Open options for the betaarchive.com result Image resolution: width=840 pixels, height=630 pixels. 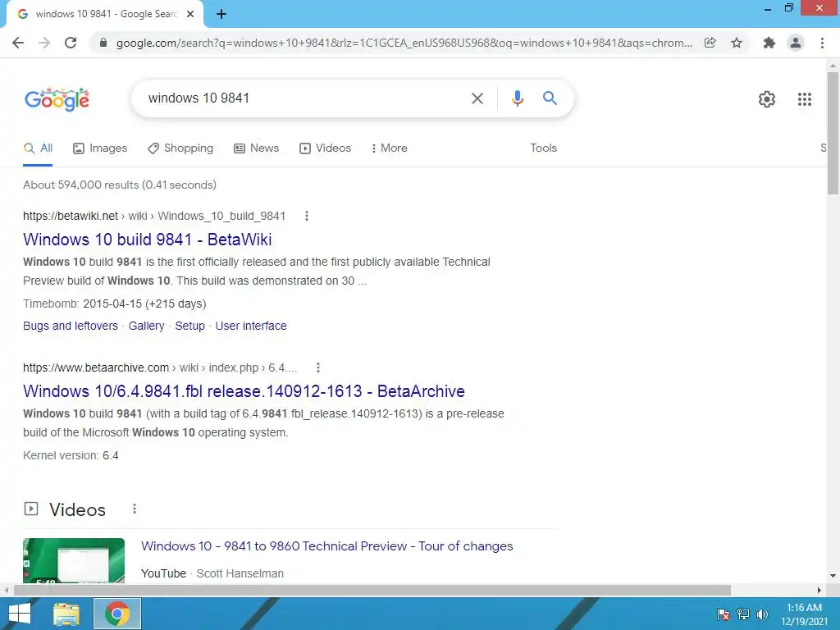[x=318, y=367]
